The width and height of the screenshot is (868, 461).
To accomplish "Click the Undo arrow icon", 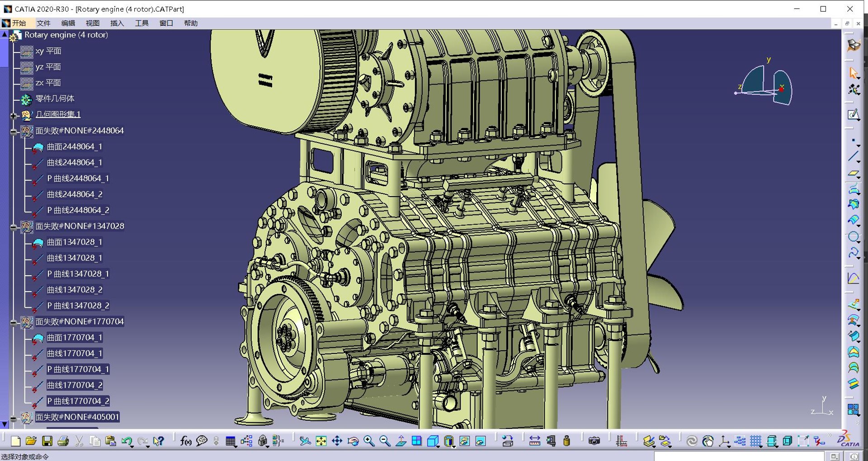I will [126, 441].
